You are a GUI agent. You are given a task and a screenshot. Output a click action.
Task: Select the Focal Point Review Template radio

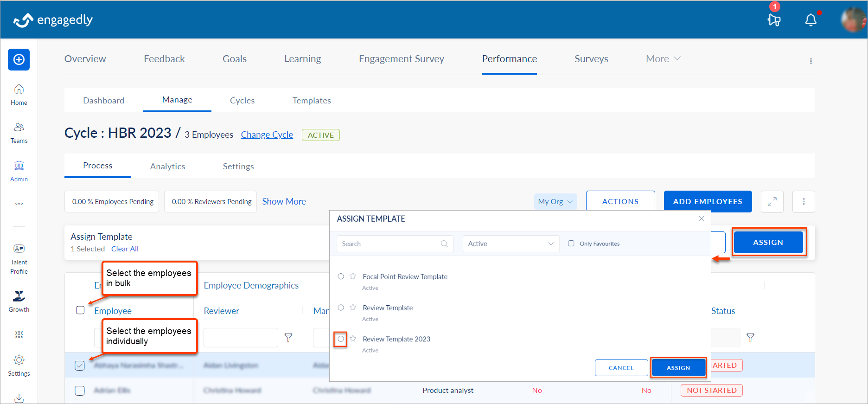tap(341, 276)
